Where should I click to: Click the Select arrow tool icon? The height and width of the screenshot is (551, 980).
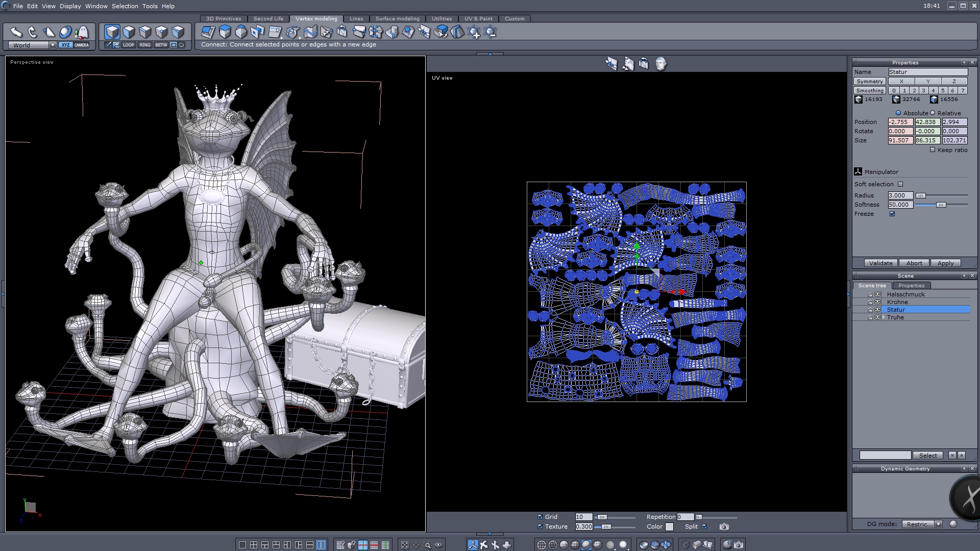click(x=16, y=32)
